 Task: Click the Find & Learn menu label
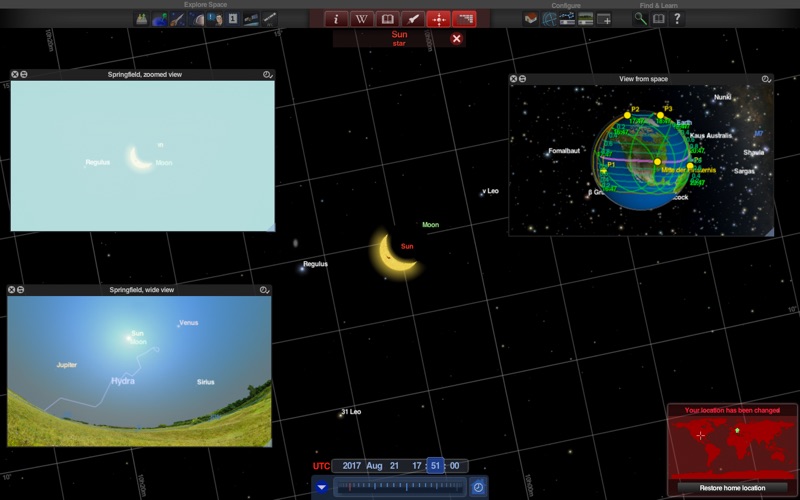[x=659, y=5]
